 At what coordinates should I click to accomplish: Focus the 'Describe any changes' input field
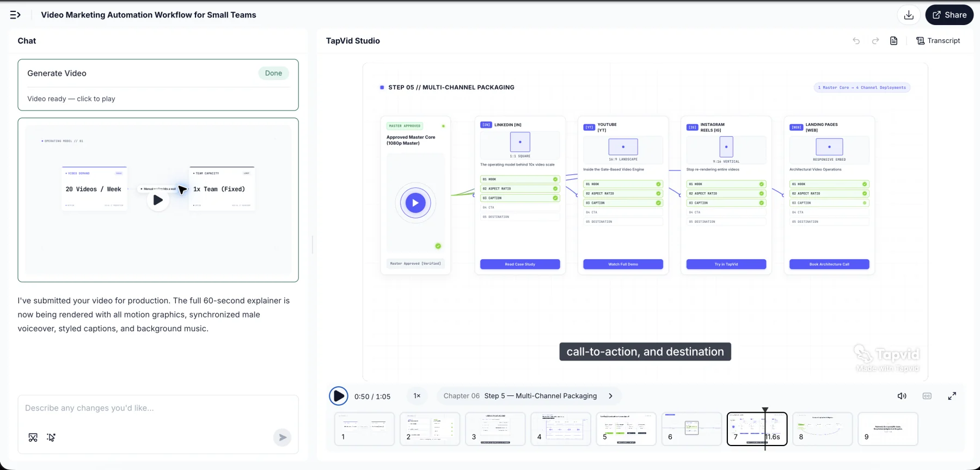click(x=158, y=408)
